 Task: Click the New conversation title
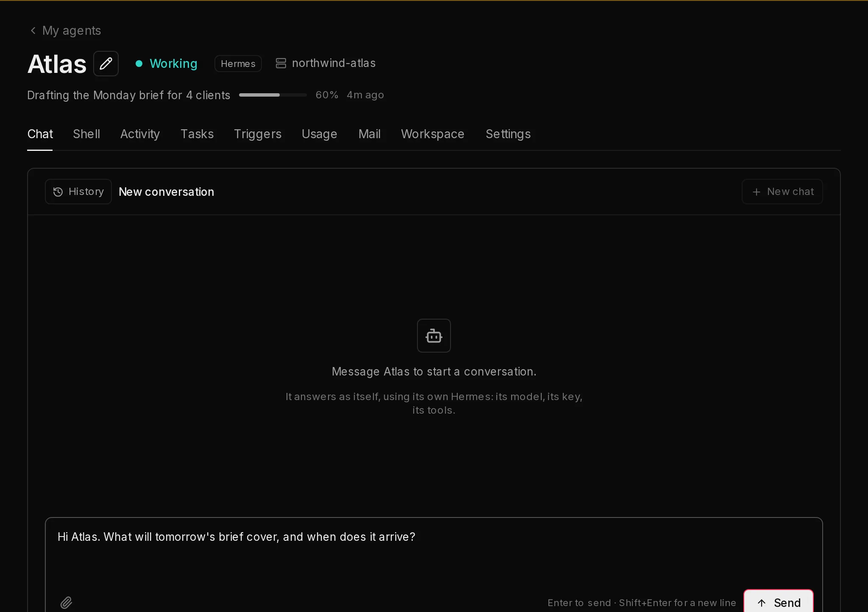click(167, 192)
